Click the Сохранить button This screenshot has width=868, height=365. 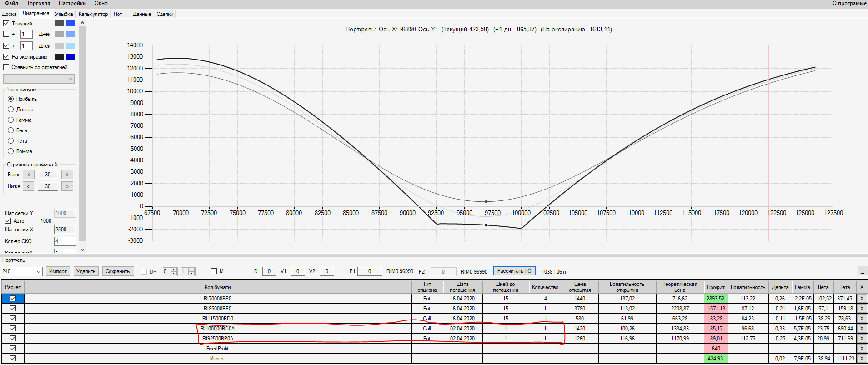click(118, 271)
